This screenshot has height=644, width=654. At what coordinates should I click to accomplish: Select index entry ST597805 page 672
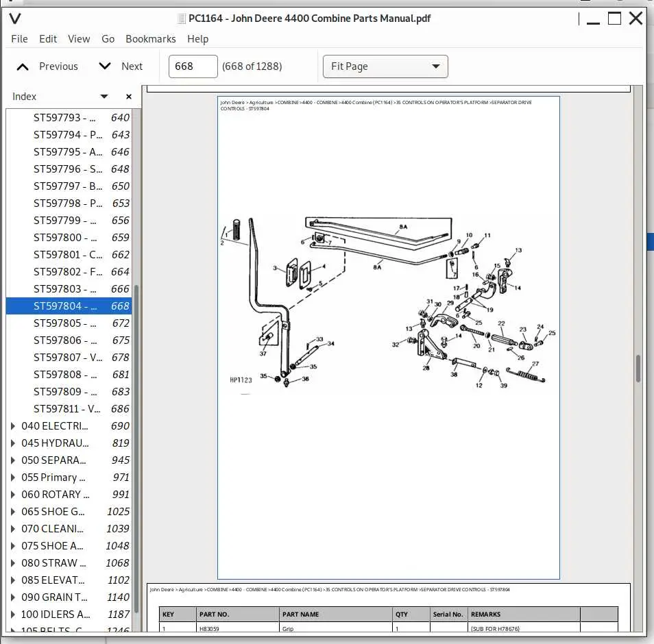tap(69, 323)
